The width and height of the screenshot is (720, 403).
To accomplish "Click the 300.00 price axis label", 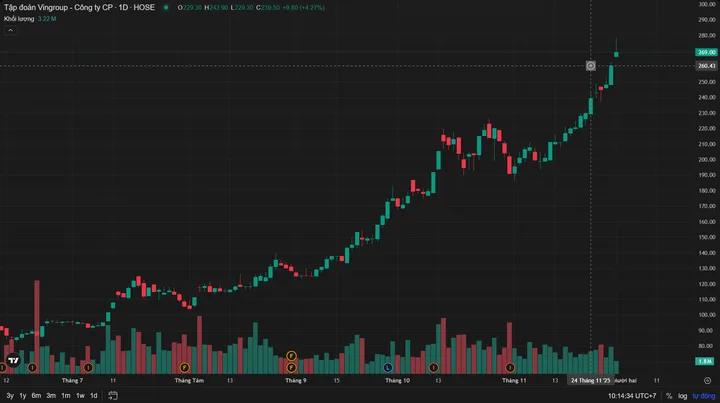I will (x=707, y=4).
